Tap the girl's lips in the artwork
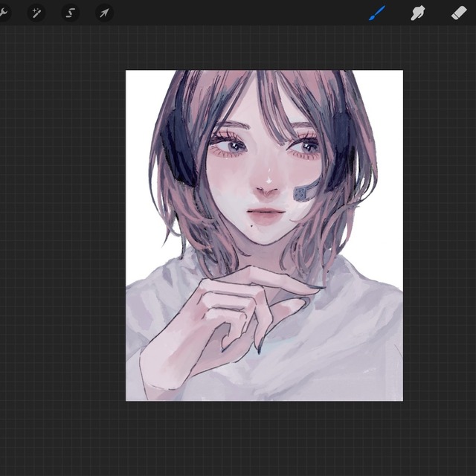The image size is (476, 476). pyautogui.click(x=267, y=214)
